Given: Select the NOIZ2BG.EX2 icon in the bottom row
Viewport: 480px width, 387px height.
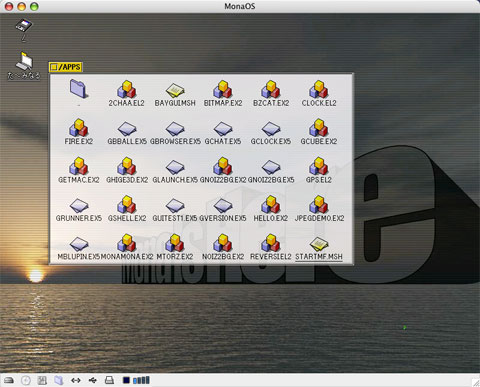Looking at the screenshot, I should pos(223,243).
